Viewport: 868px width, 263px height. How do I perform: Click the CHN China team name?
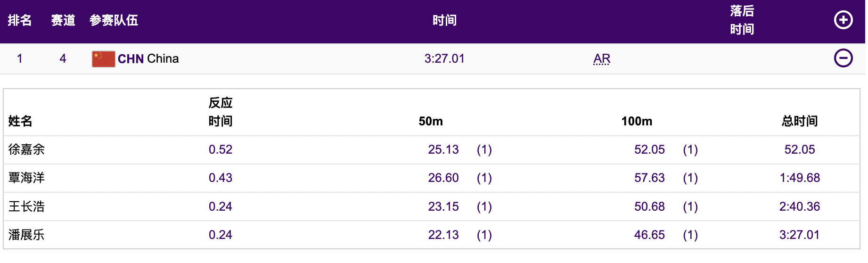point(148,59)
